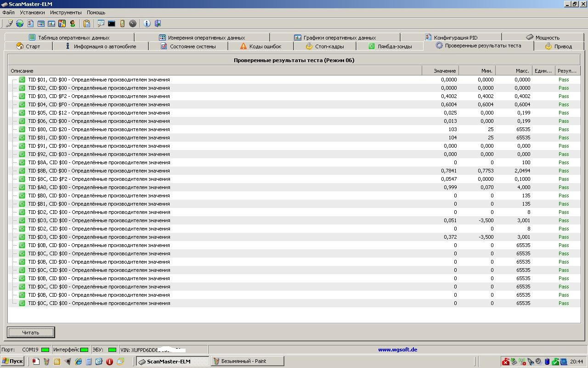Click the Пуск start button

click(12, 362)
